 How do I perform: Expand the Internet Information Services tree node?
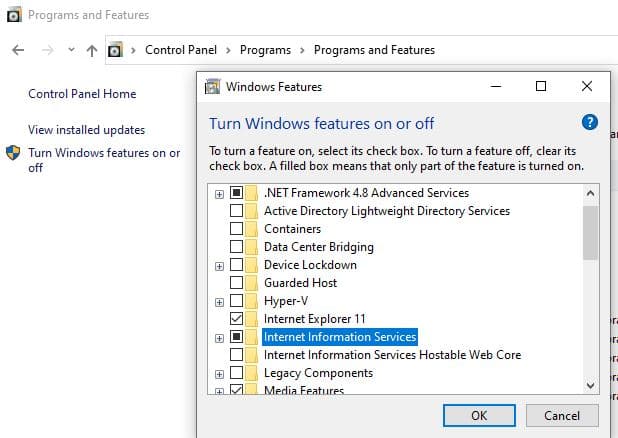click(x=219, y=338)
